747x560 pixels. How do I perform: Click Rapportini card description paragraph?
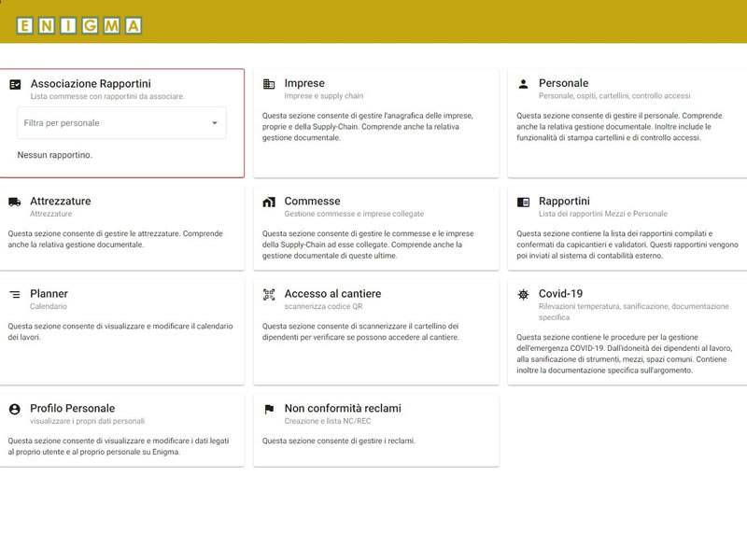click(627, 245)
